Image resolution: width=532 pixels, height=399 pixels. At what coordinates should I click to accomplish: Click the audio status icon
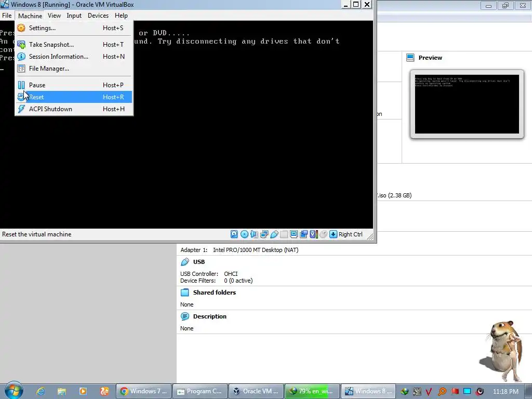[x=254, y=234]
